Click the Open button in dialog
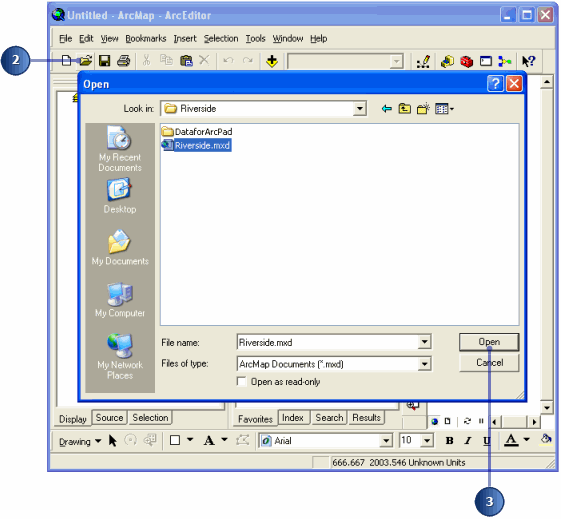The image size is (561, 519). [x=489, y=342]
